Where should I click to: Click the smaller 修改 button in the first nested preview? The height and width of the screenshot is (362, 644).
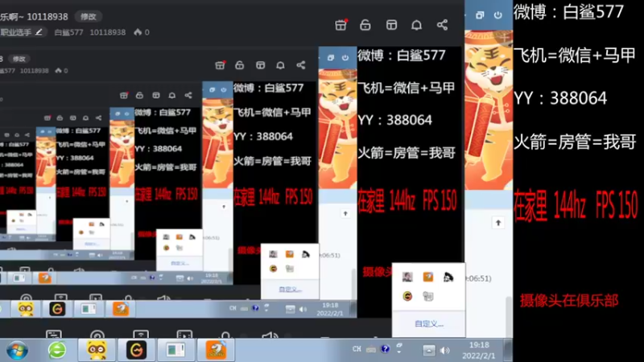[x=19, y=59]
